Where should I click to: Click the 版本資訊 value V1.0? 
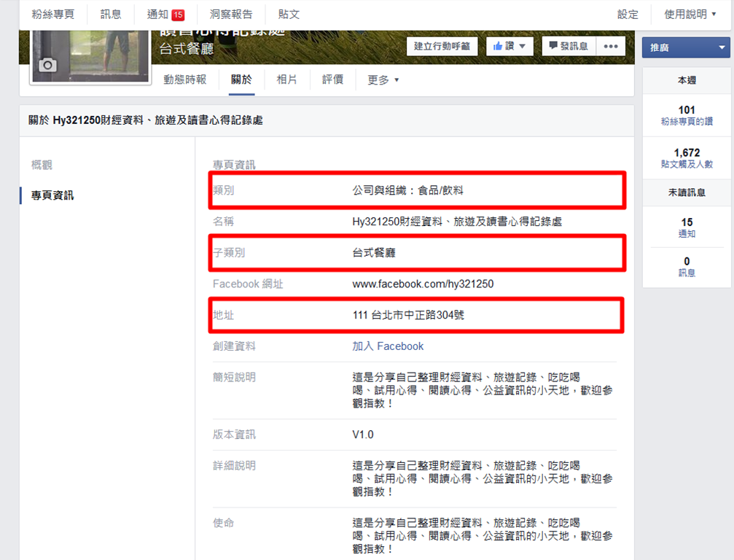pos(363,435)
